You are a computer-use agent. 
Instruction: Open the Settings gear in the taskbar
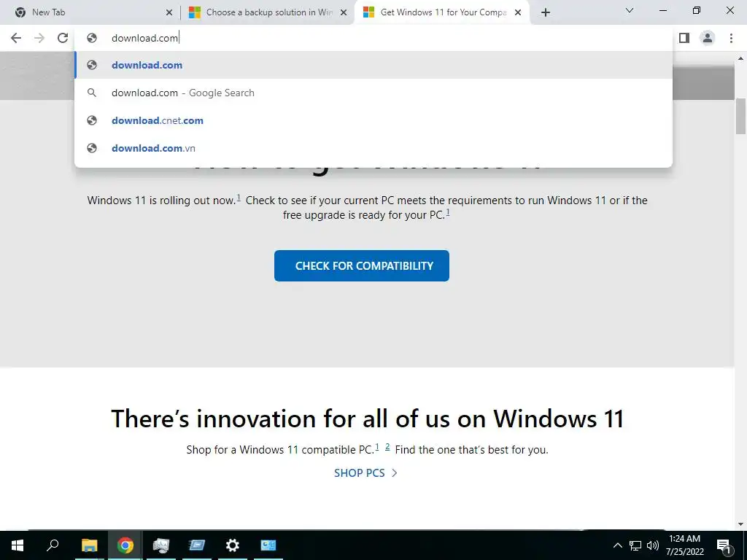233,545
